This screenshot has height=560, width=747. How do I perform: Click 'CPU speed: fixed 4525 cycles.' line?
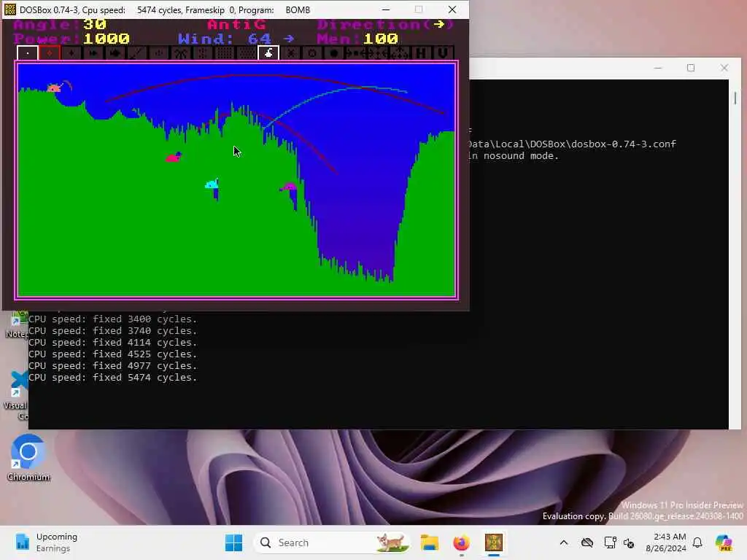(112, 354)
